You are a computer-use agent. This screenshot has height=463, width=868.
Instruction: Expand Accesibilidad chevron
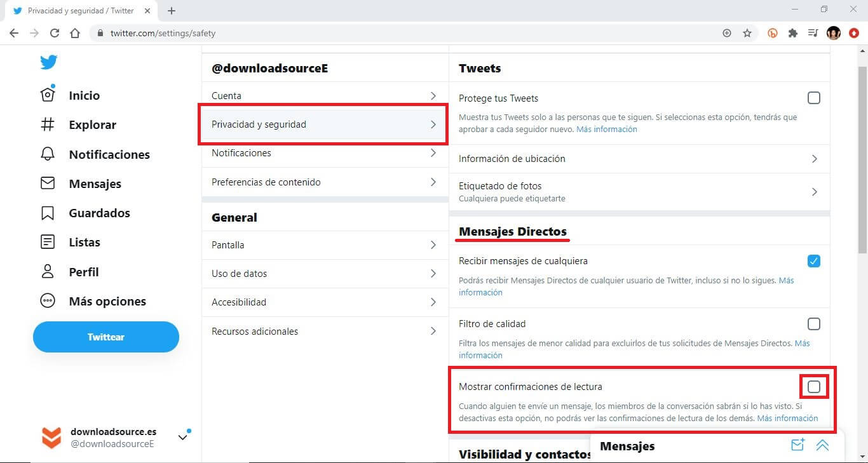point(433,302)
